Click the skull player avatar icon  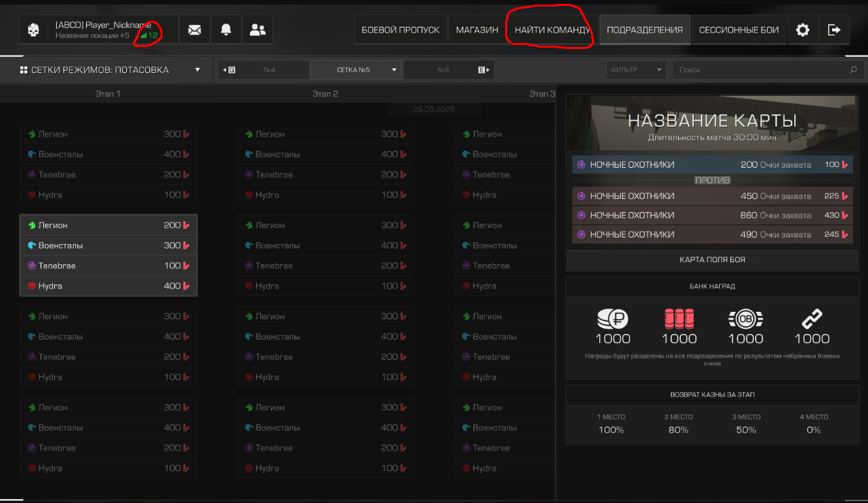(33, 30)
